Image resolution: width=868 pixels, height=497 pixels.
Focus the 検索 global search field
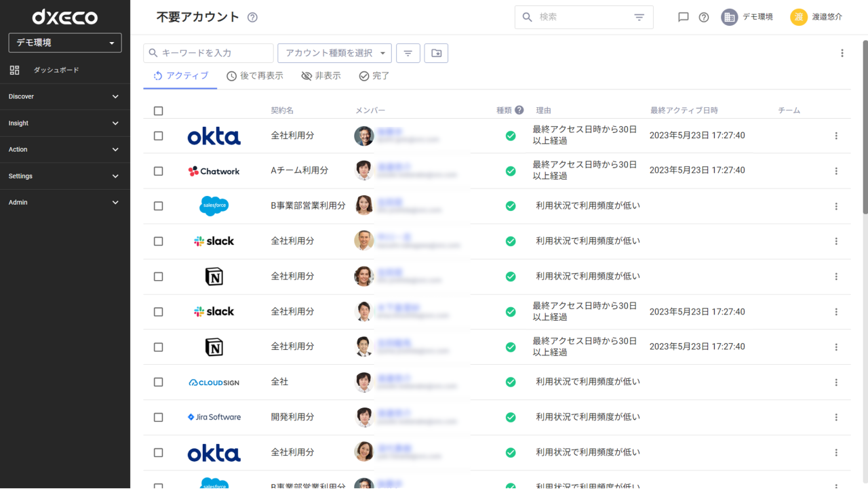584,18
